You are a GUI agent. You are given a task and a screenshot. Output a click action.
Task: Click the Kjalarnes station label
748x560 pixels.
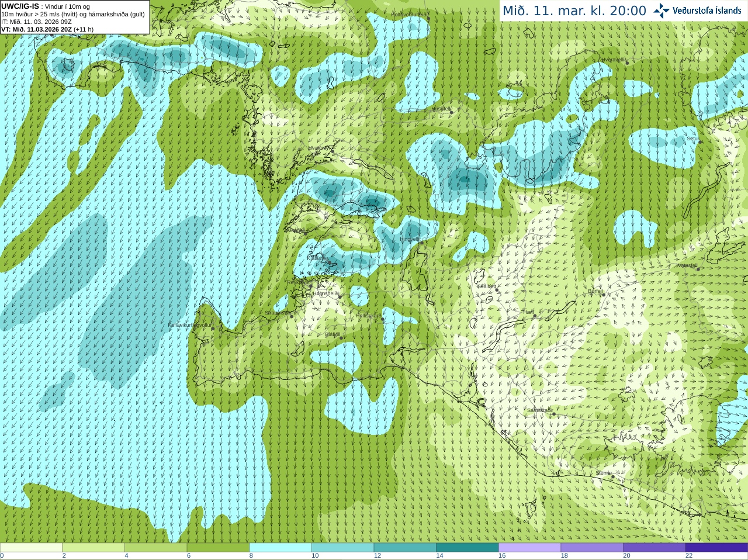[x=318, y=258]
